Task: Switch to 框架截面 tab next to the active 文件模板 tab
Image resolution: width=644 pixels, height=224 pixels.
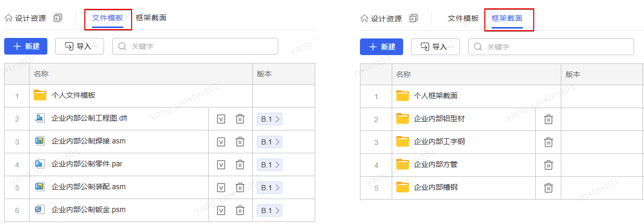Action: pos(151,18)
